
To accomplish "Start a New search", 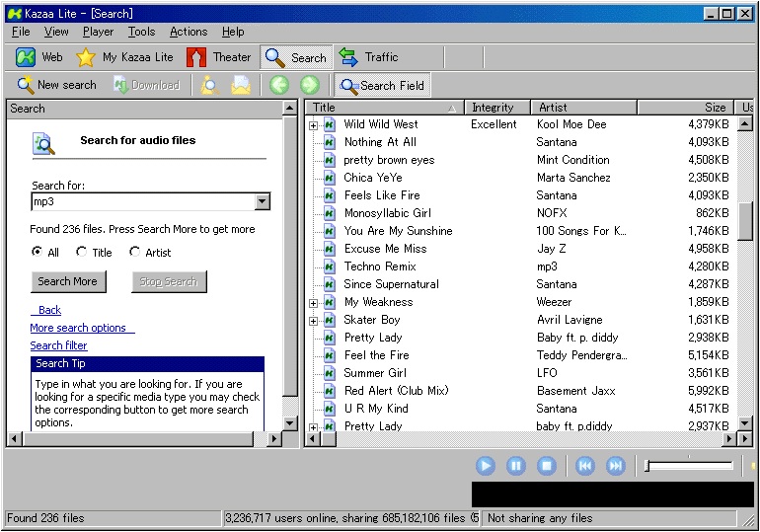I will [x=56, y=85].
